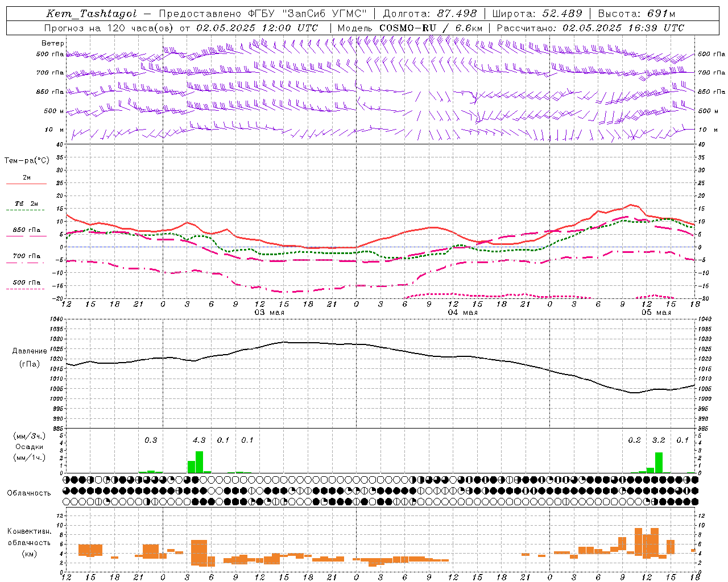Viewport: 728px width, 582px height.
Task: Click the tallest green bar below 4.3
Action: point(199,462)
